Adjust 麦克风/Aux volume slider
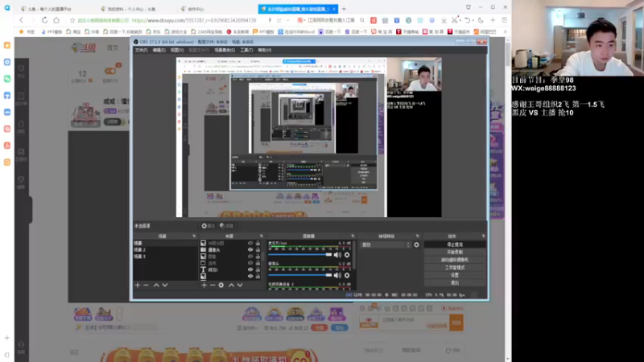This screenshot has width=644, height=362. 299,255
